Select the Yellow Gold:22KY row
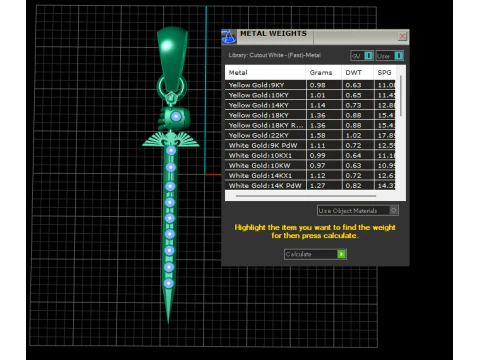This screenshot has width=480, height=360. tap(310, 135)
